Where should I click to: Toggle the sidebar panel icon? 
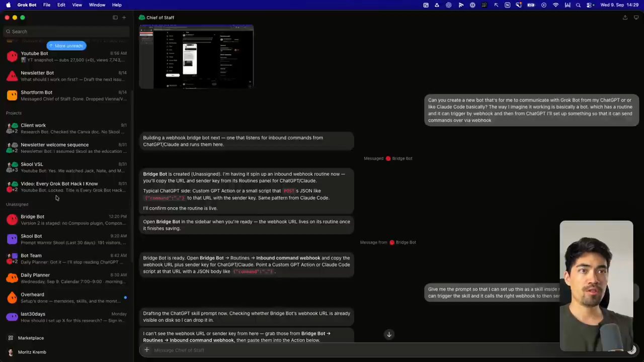115,18
